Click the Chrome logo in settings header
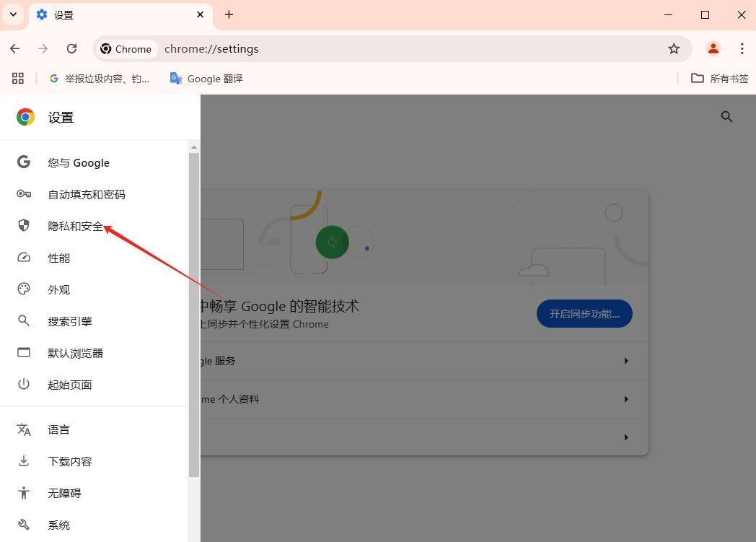Image resolution: width=756 pixels, height=542 pixels. point(25,117)
